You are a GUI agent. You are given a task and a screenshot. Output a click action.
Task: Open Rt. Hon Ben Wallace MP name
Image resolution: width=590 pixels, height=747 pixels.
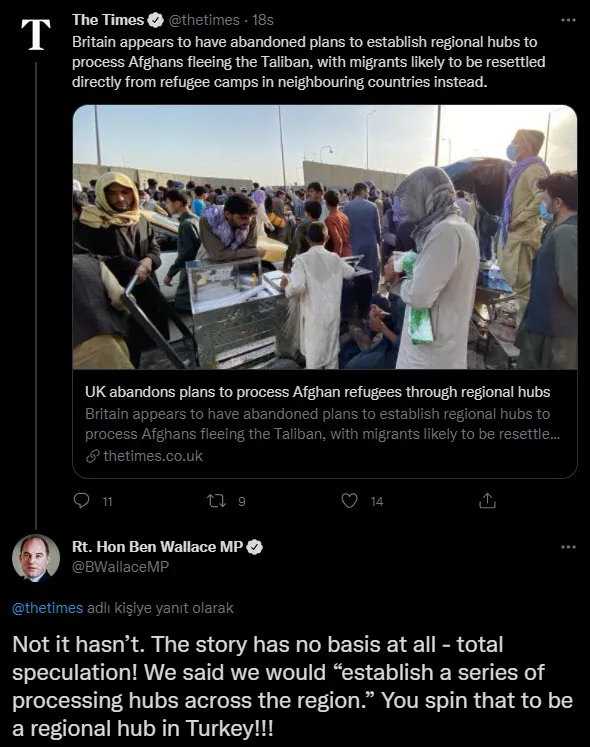(x=157, y=547)
